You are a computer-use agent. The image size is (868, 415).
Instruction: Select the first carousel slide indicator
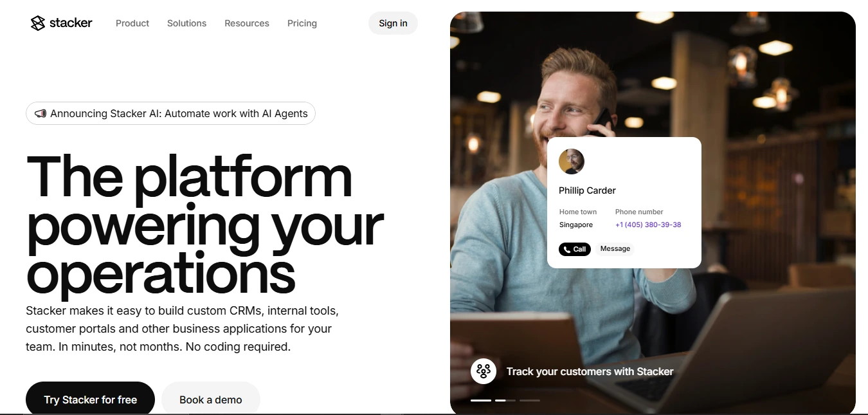coord(481,400)
